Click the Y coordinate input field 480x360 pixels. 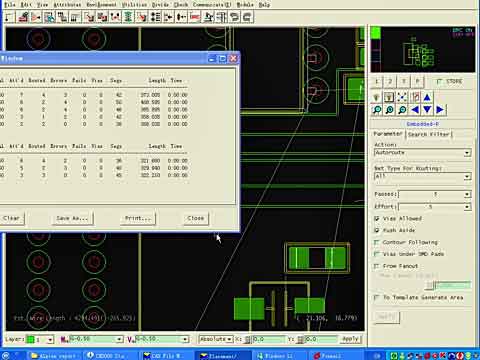tap(321, 339)
